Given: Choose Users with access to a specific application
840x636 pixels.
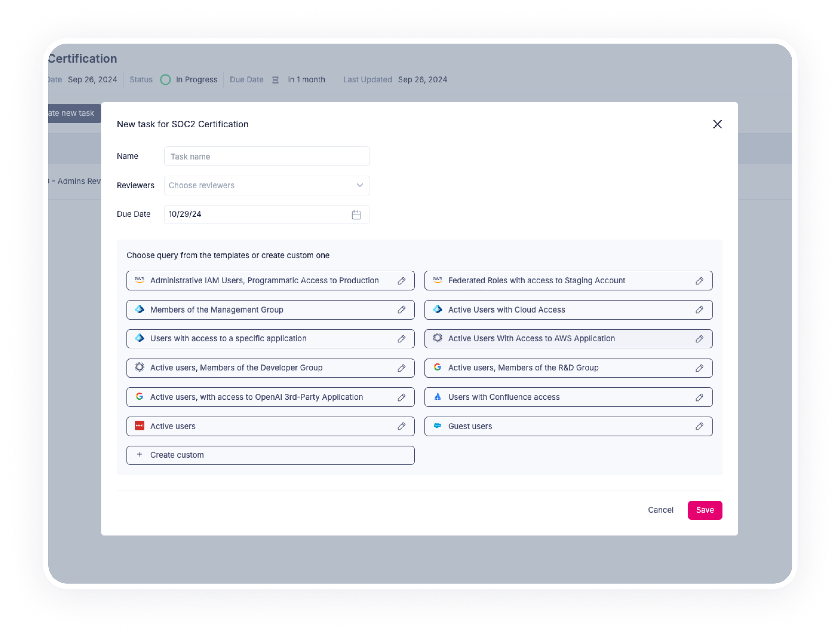Looking at the screenshot, I should [x=270, y=339].
